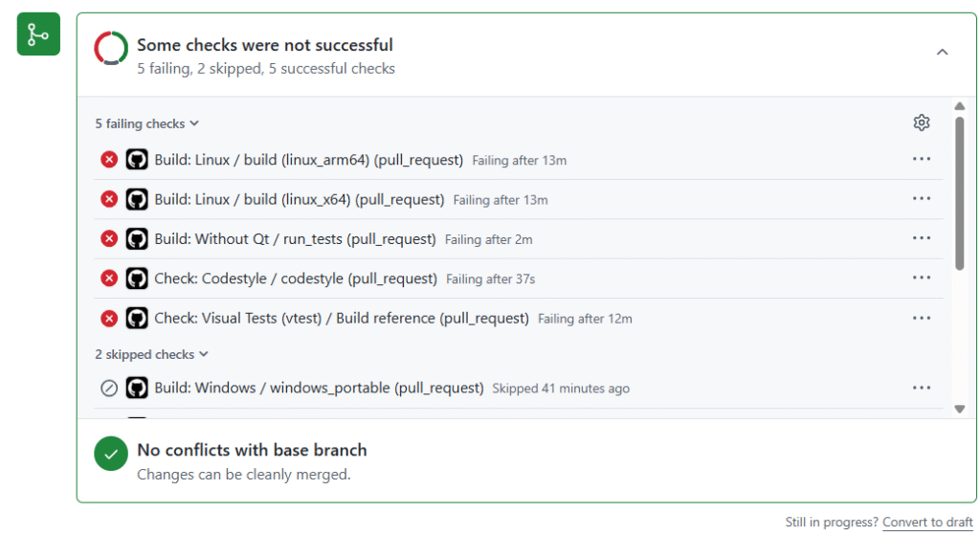Click GitHub logo beside Without Qt check
This screenshot has width=980, height=535.
137,238
